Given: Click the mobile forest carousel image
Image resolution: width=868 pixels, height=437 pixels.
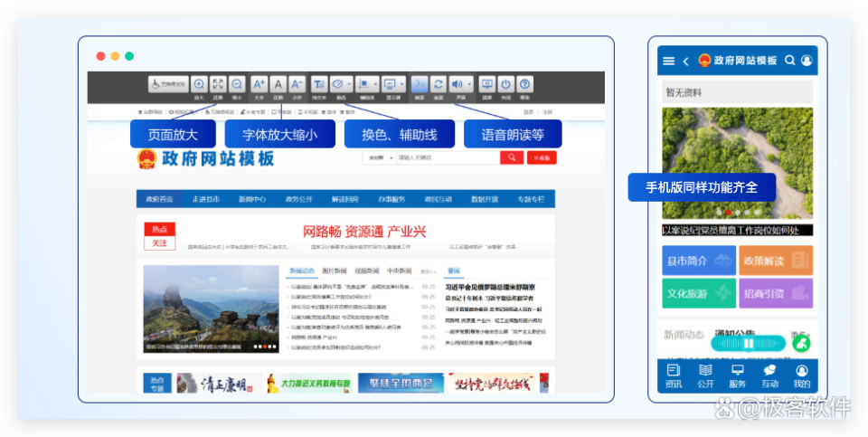Looking at the screenshot, I should (738, 164).
